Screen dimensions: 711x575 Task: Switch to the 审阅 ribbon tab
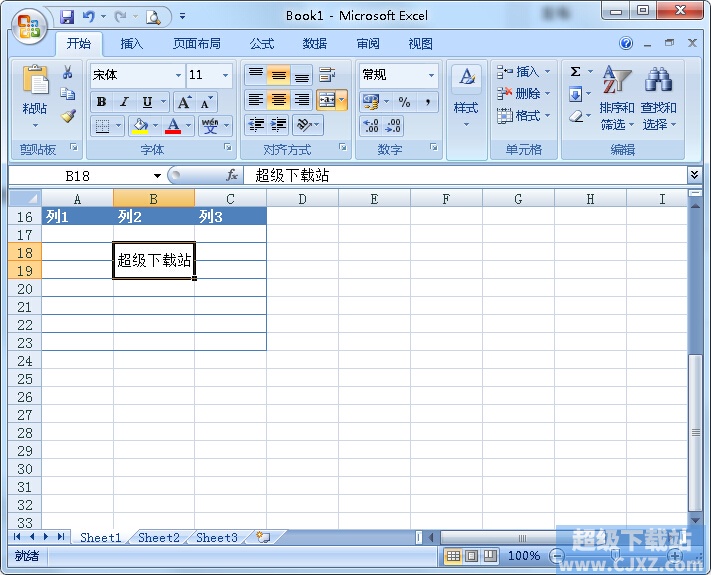tap(368, 44)
